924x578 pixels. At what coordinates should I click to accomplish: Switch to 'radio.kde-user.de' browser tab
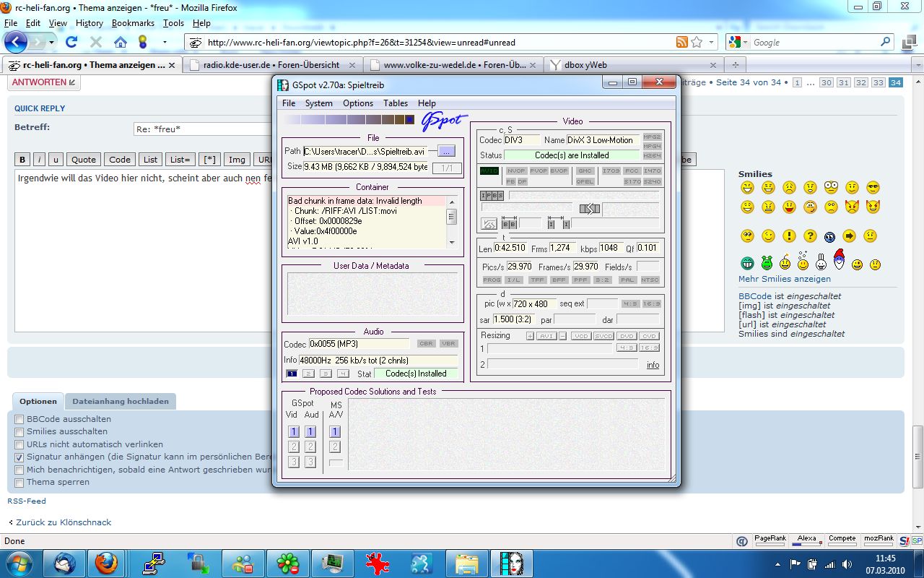click(271, 64)
